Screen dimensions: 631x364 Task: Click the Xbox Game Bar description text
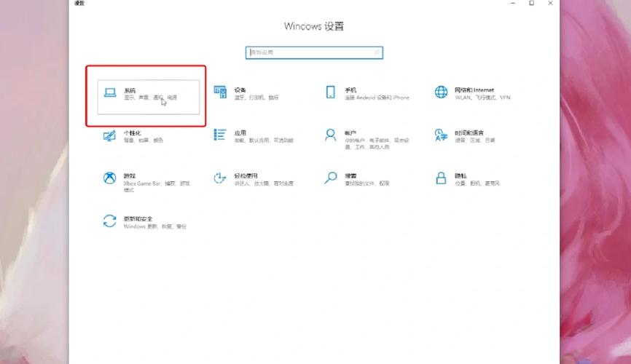(x=157, y=186)
